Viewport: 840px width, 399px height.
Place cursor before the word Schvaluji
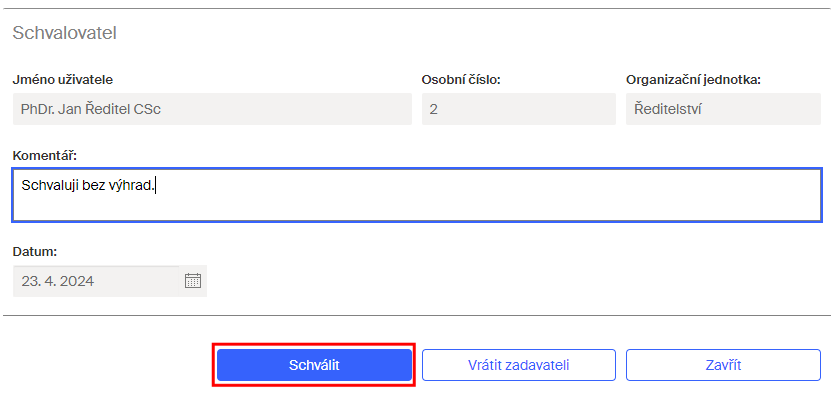tap(22, 186)
